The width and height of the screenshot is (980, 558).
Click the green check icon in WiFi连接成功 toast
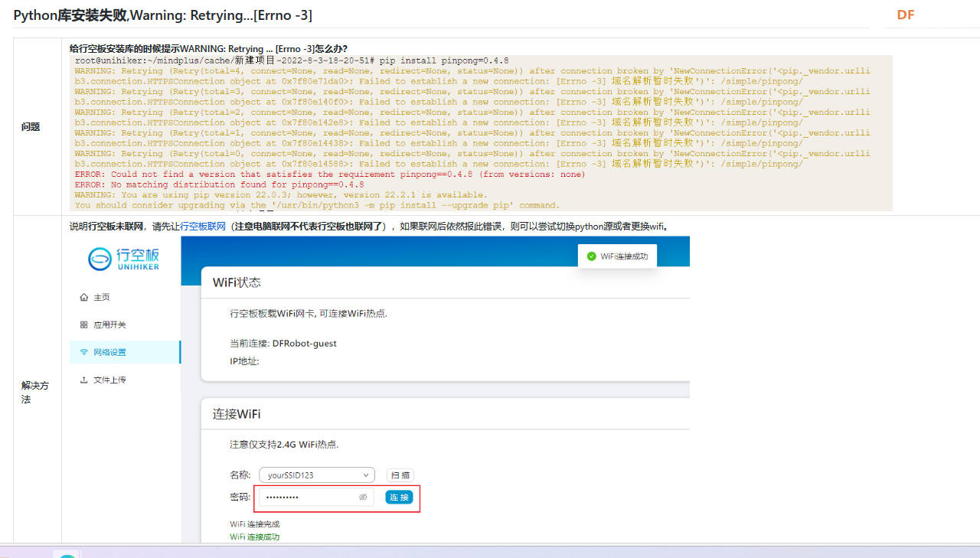[591, 256]
